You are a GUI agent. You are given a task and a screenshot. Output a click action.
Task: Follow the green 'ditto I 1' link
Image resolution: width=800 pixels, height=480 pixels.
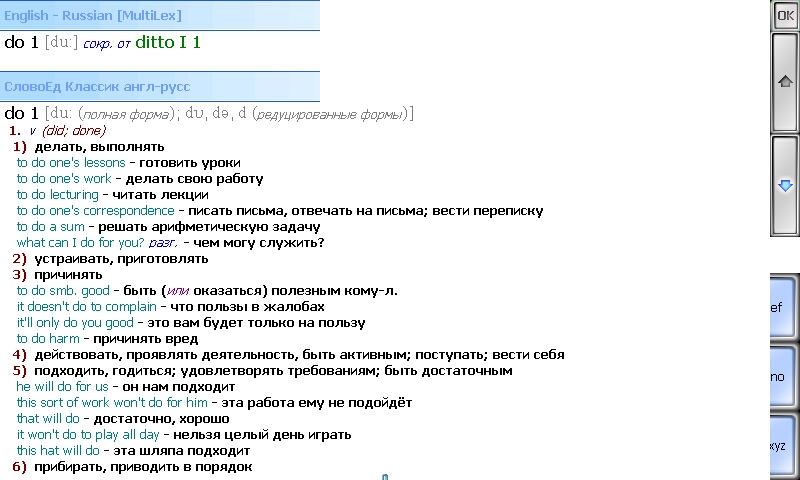point(168,42)
